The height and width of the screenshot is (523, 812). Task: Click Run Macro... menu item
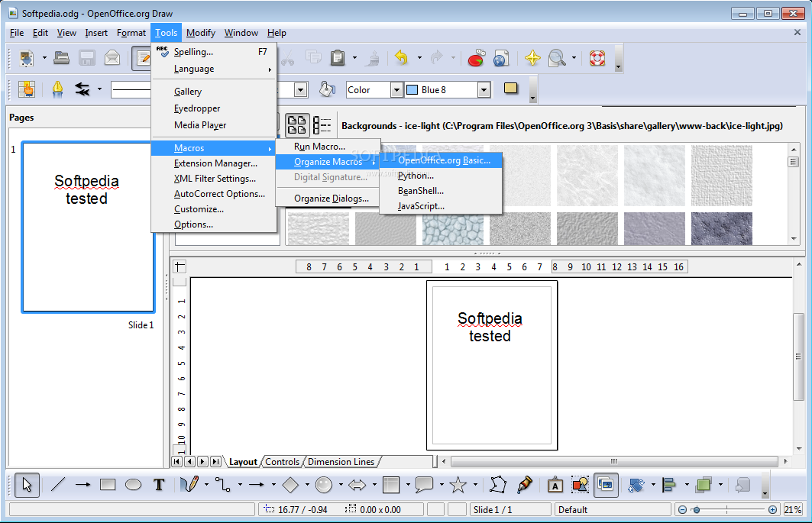coord(328,147)
